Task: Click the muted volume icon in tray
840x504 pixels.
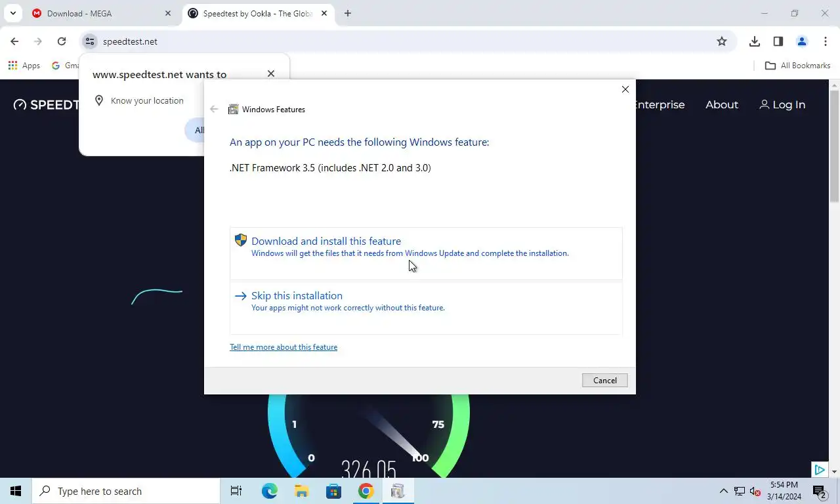Action: click(x=755, y=491)
